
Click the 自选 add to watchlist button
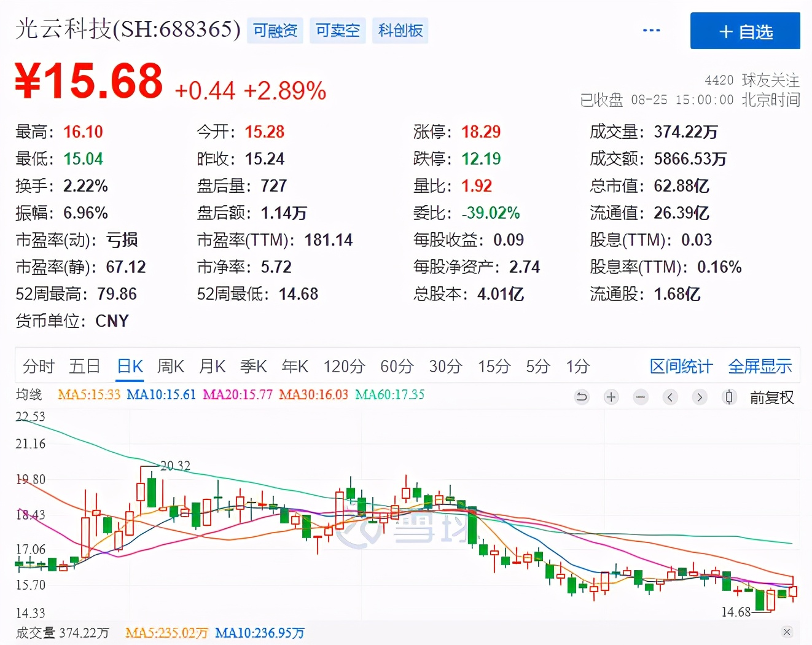pos(745,31)
